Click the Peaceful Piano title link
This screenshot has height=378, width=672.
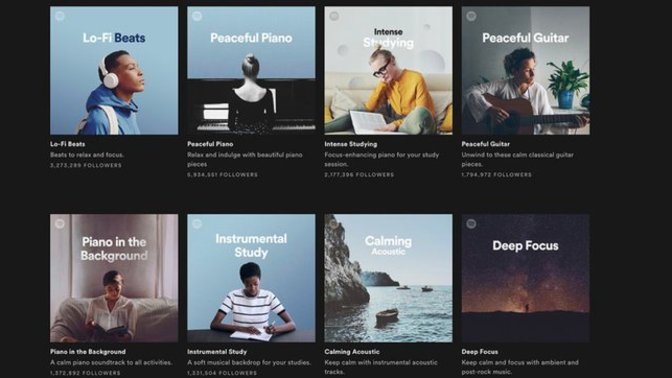click(x=210, y=144)
